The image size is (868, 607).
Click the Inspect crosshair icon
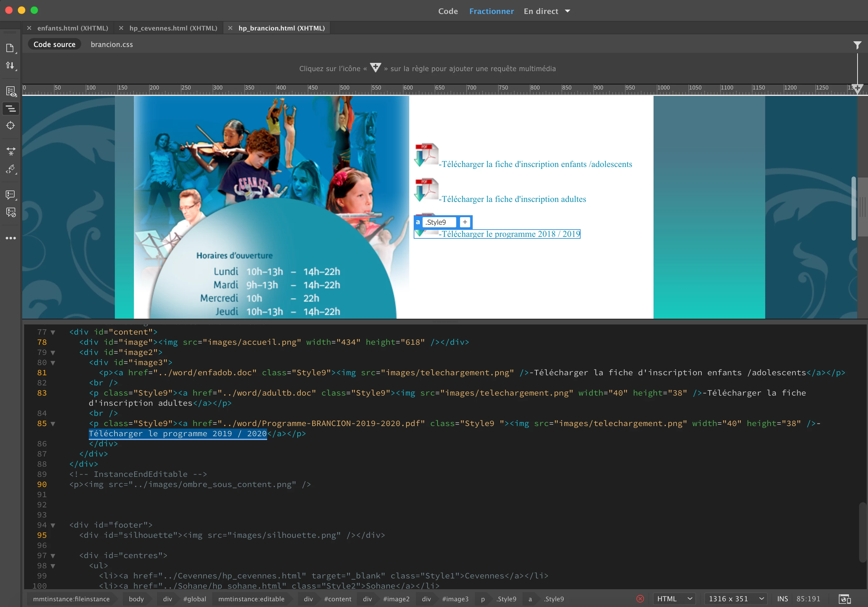click(x=10, y=126)
